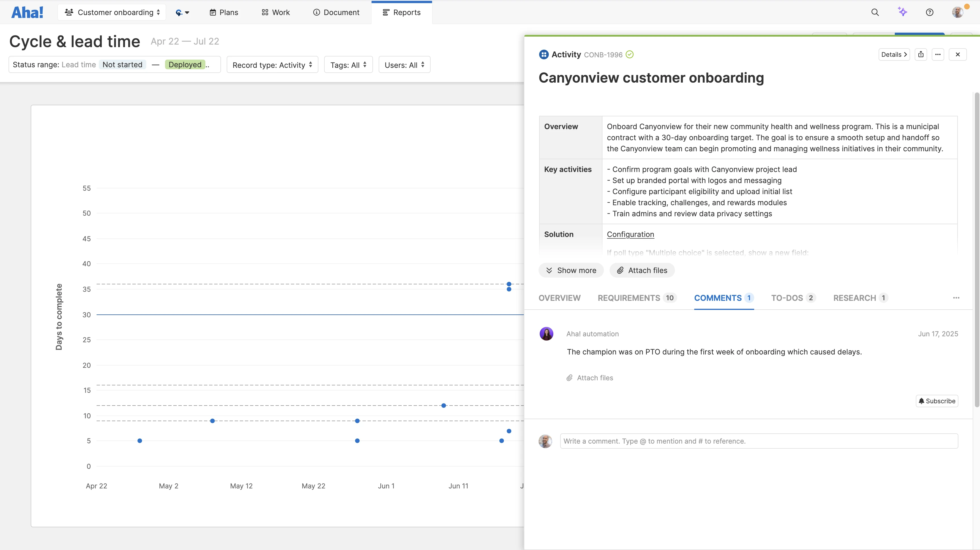The width and height of the screenshot is (980, 550).
Task: Open the three-dot more actions menu
Action: click(938, 54)
